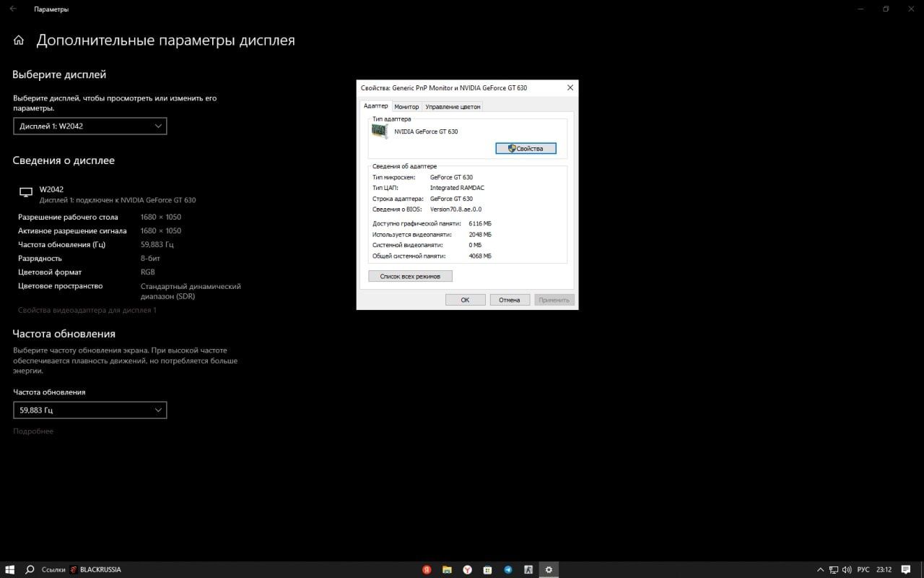The image size is (924, 578).
Task: Go back with the Settings back arrow
Action: [13, 9]
